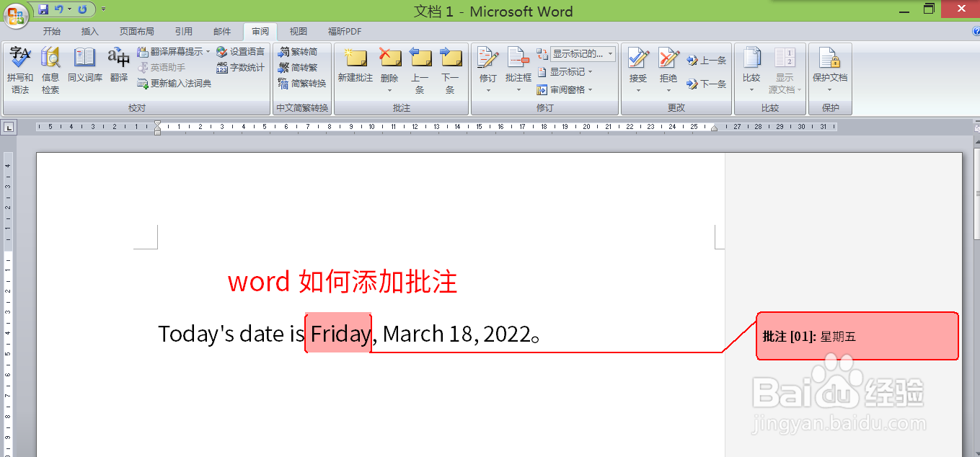Toggle the 审阅窗格 reviewing pane
Screen dimensions: 980x457
coord(560,90)
